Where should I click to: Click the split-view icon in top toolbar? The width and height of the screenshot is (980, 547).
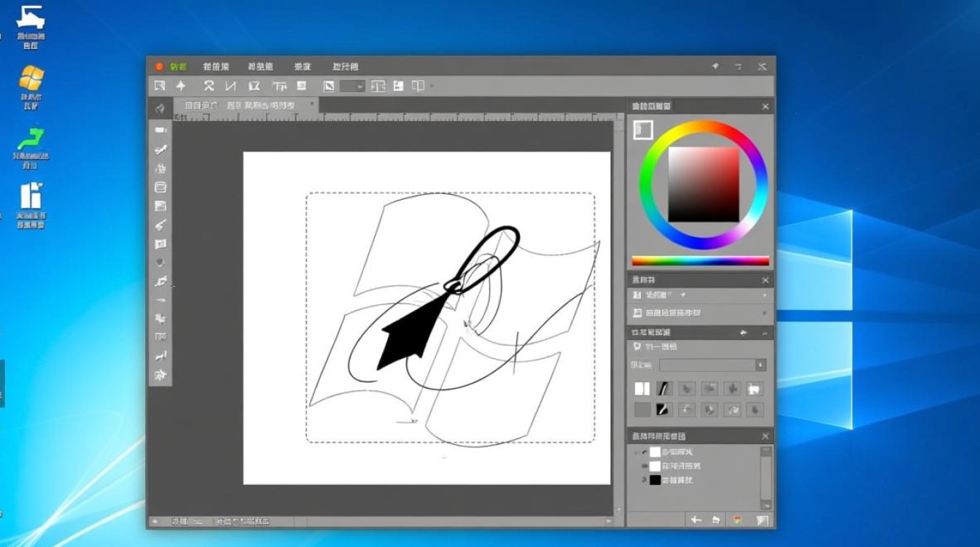[418, 86]
